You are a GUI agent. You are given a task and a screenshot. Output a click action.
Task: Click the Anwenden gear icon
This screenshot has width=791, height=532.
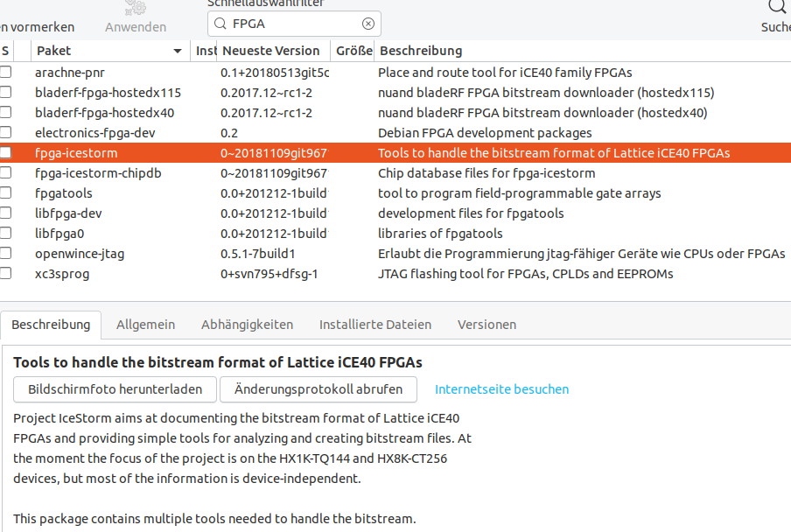(x=136, y=7)
